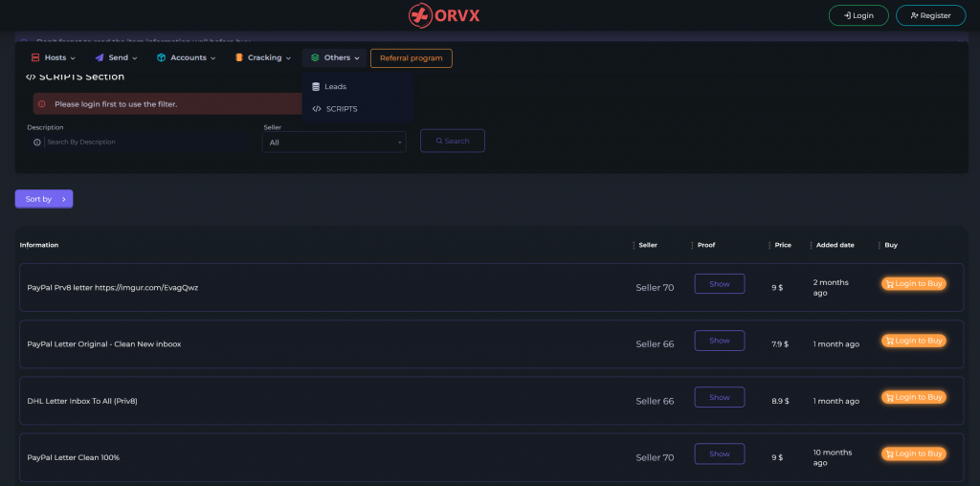Click '10 months ago' added date
The image size is (980, 486).
pyautogui.click(x=833, y=458)
